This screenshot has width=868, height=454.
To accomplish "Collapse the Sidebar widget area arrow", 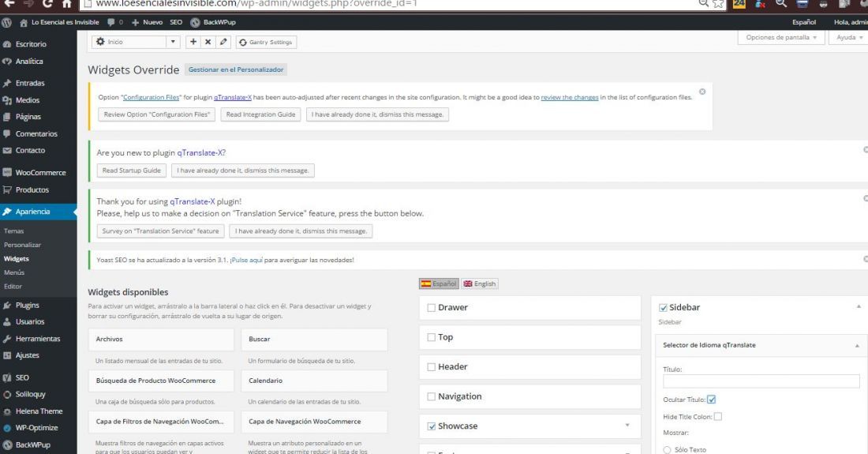I will 859,306.
